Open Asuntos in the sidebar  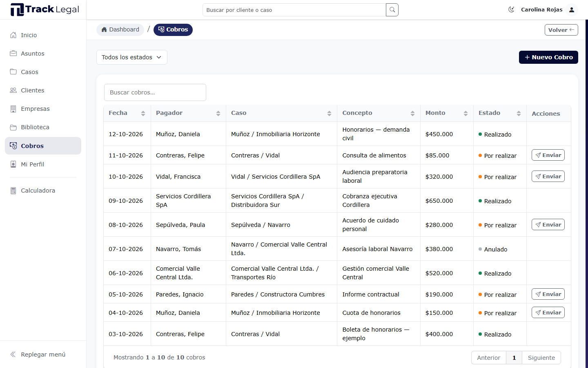pos(43,54)
